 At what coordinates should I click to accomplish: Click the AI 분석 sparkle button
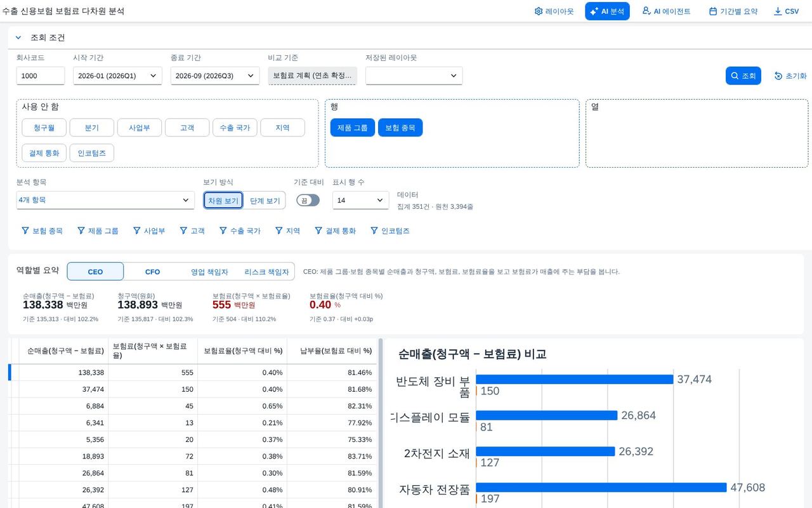[x=607, y=11]
